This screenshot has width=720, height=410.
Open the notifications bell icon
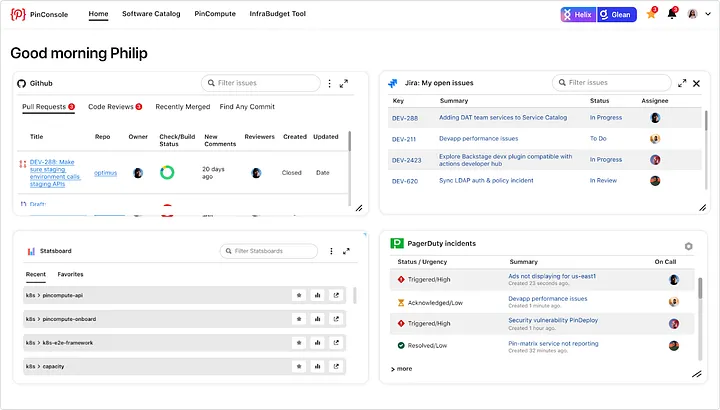click(x=672, y=14)
